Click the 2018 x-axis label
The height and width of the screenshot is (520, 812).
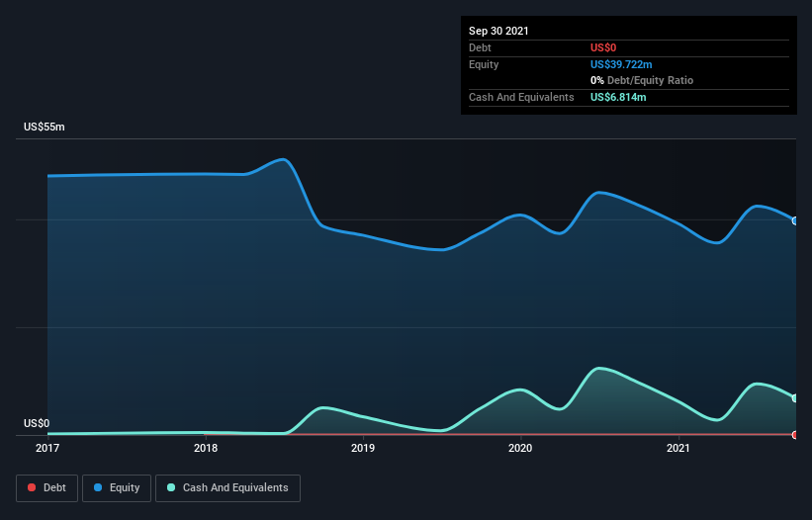coord(206,448)
